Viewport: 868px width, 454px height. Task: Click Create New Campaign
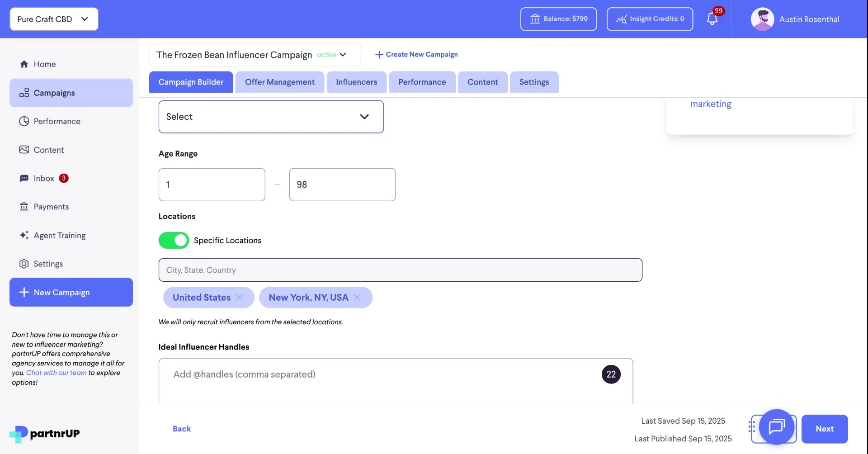[416, 54]
